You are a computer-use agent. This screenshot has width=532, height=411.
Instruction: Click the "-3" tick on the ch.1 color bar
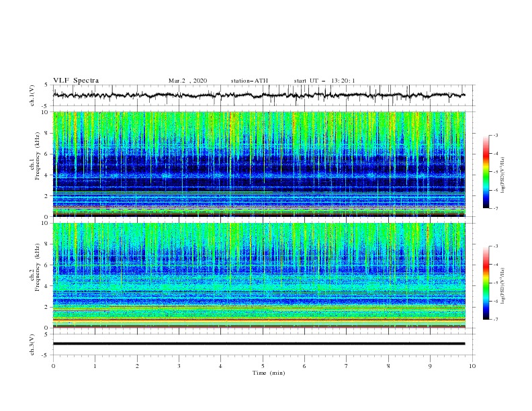[496, 135]
